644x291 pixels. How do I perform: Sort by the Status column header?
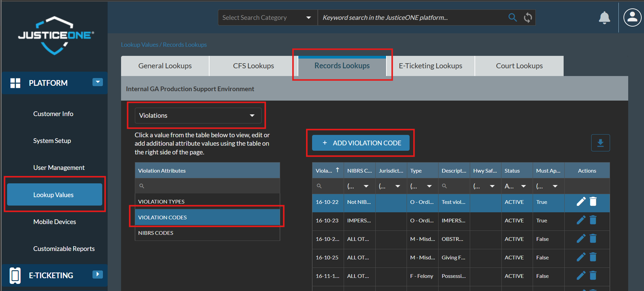click(x=517, y=171)
